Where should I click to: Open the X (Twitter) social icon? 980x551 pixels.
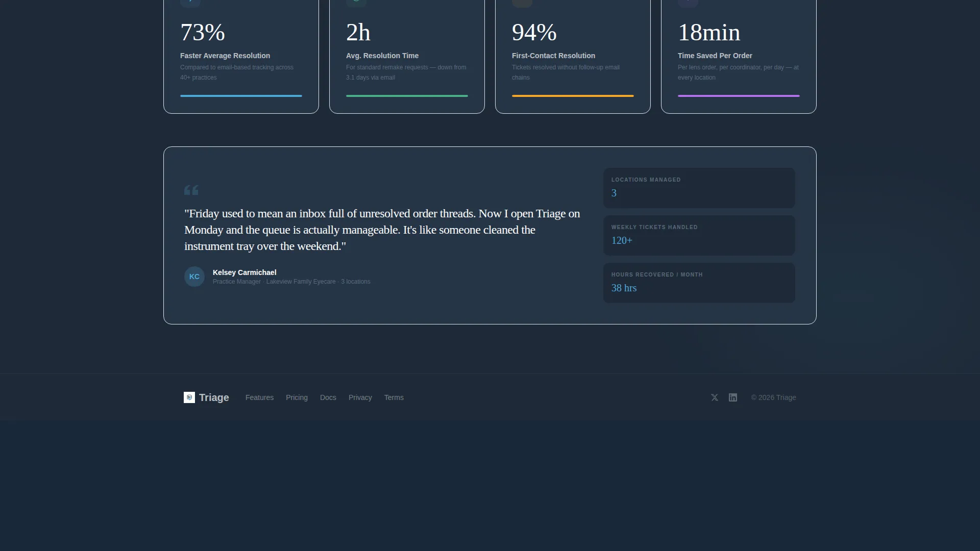[x=715, y=397]
